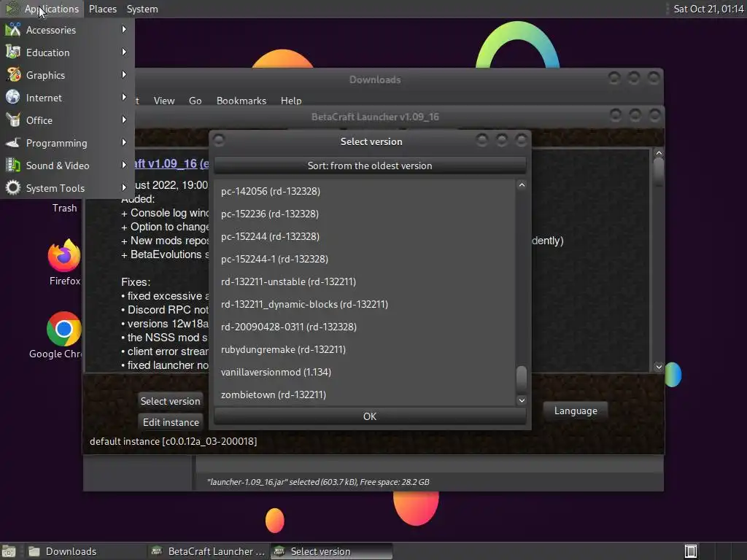
Task: Select version rubydungremake (rd-132211)
Action: pyautogui.click(x=365, y=349)
